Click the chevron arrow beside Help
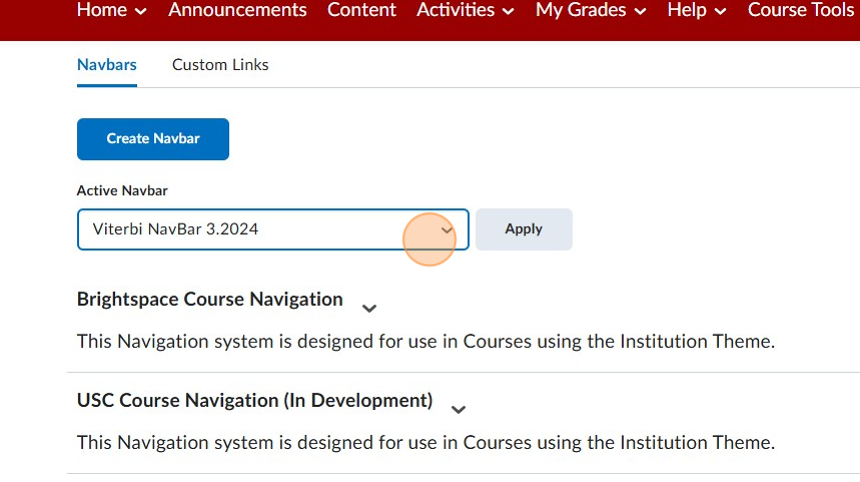Screen dimensions: 860x482 pyautogui.click(x=720, y=12)
